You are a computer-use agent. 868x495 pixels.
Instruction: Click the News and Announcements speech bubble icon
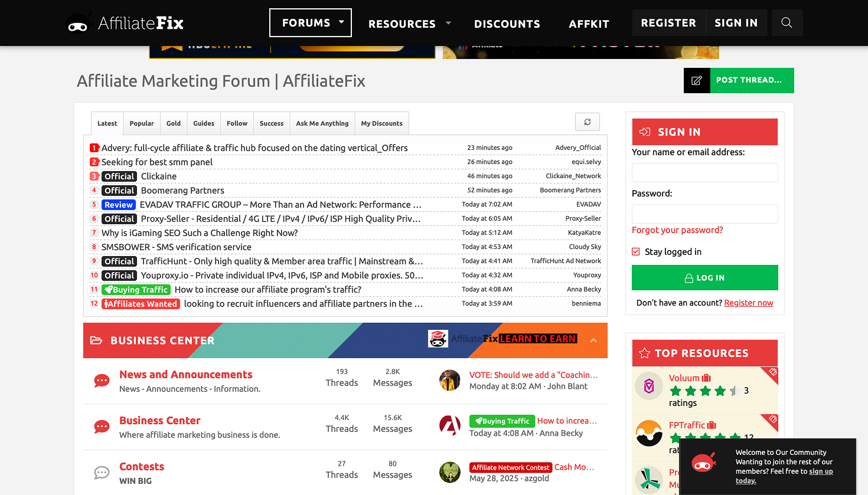pyautogui.click(x=102, y=381)
